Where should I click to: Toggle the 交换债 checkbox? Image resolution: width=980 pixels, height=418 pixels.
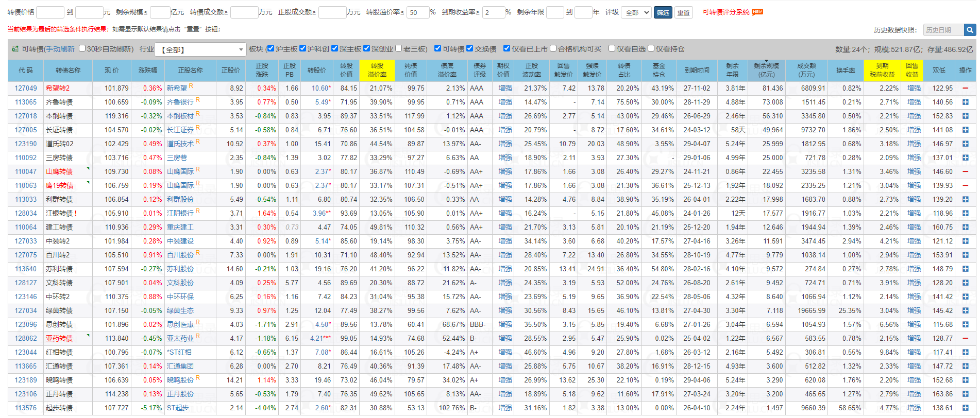click(469, 48)
